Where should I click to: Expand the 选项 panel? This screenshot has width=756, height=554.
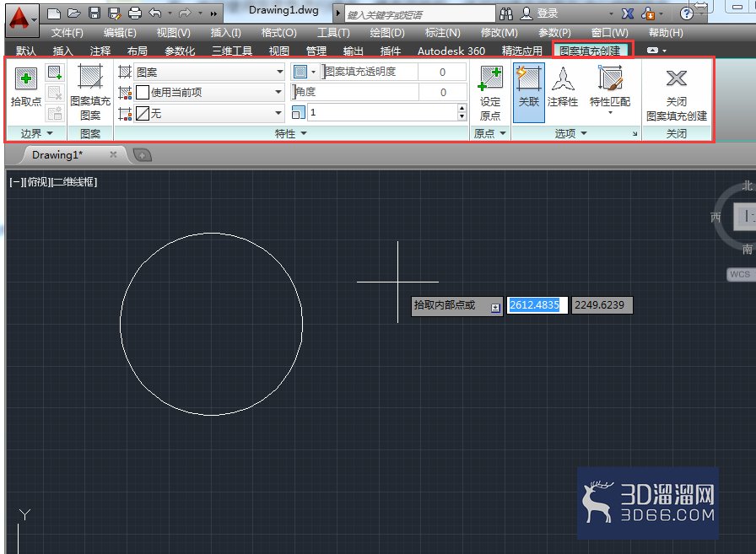pyautogui.click(x=570, y=133)
